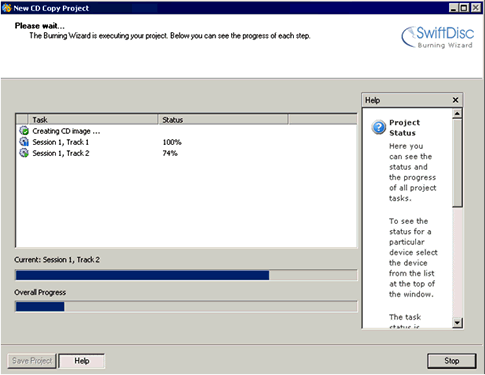Click the Project Status question mark icon

point(379,127)
